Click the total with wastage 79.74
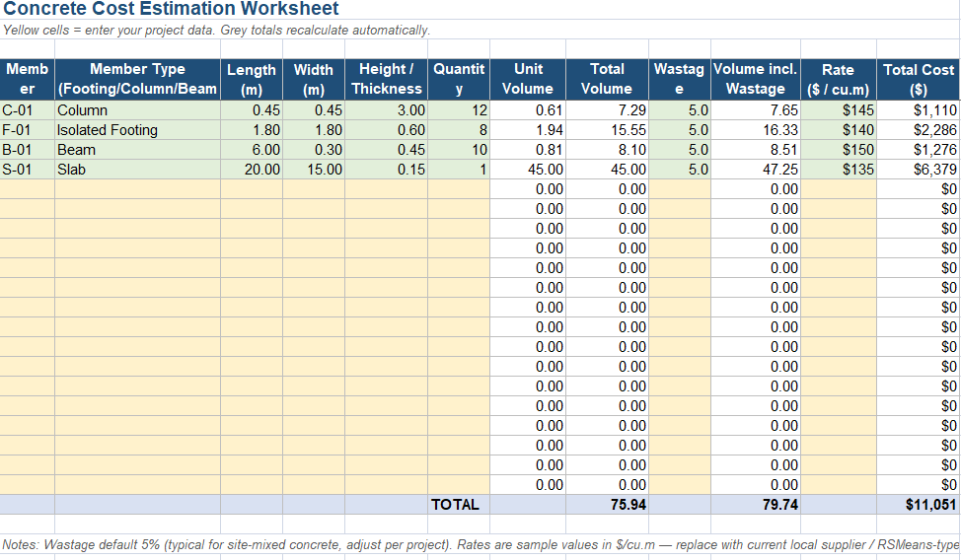The width and height of the screenshot is (961, 560). 756,504
